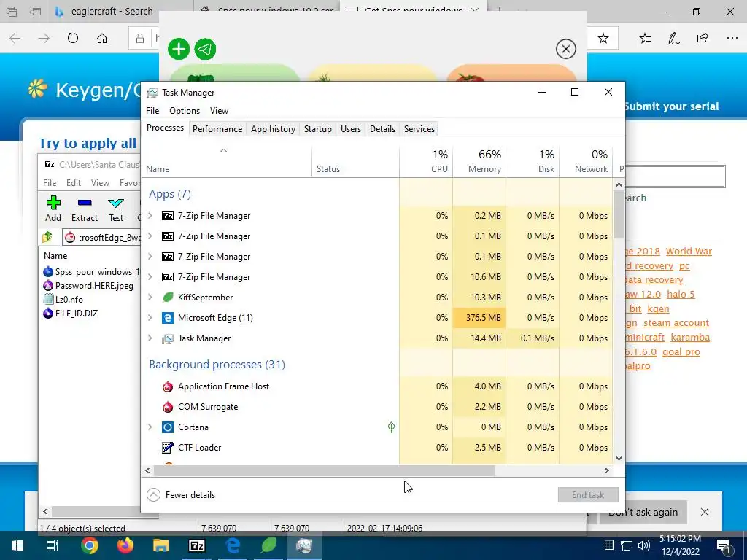
Task: Click Add in the 7-Zip toolbar
Action: [53, 209]
